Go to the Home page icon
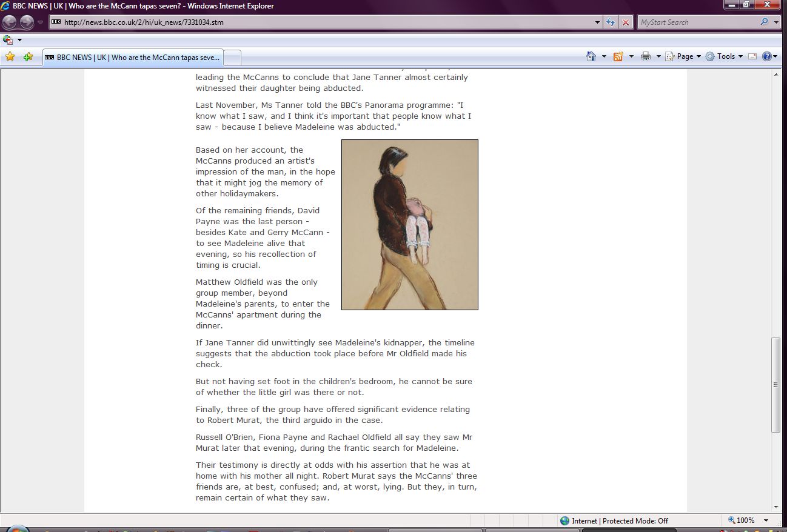This screenshot has width=787, height=532. (x=591, y=56)
